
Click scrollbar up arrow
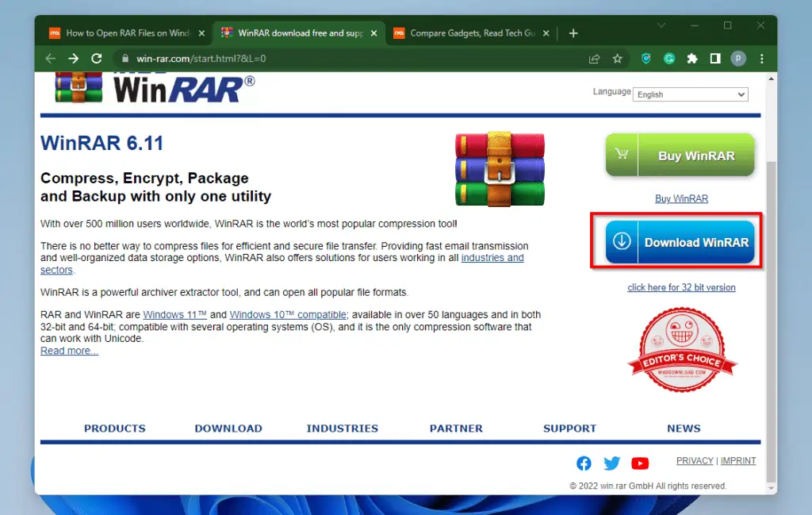[x=771, y=79]
